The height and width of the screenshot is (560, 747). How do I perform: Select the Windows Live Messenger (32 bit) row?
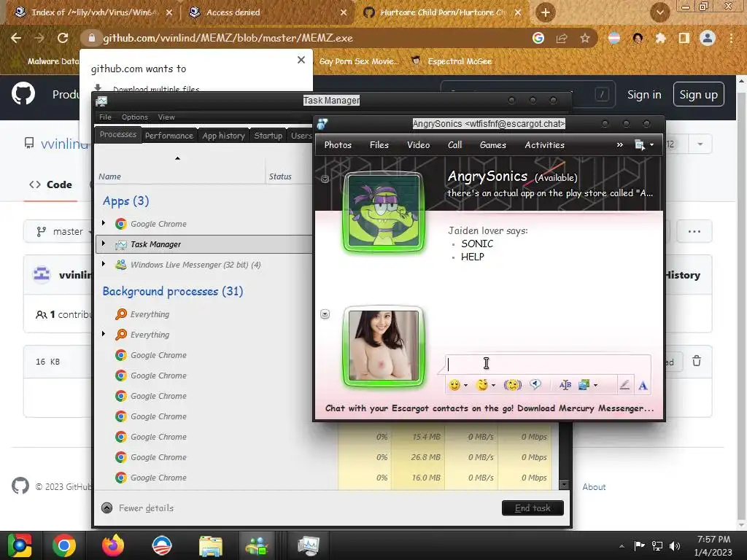click(x=204, y=265)
